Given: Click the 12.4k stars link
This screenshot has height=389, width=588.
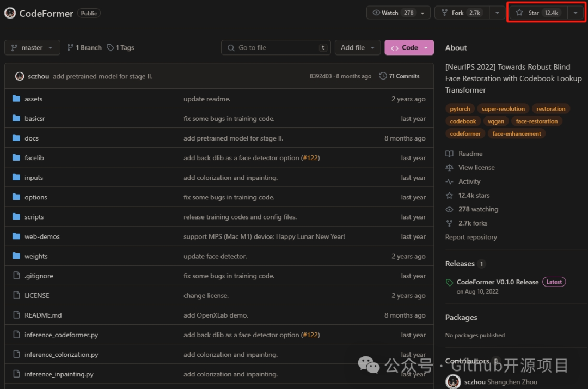Looking at the screenshot, I should point(474,196).
